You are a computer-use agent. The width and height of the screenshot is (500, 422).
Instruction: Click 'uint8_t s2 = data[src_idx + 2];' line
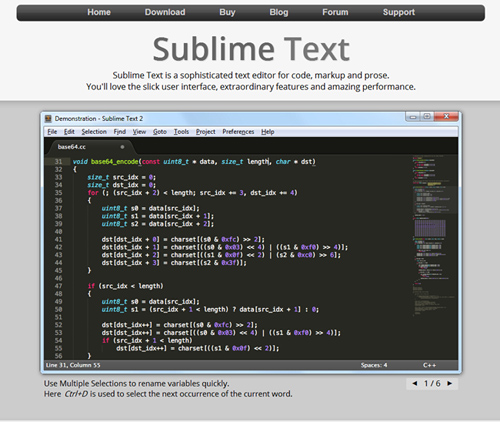pyautogui.click(x=158, y=224)
